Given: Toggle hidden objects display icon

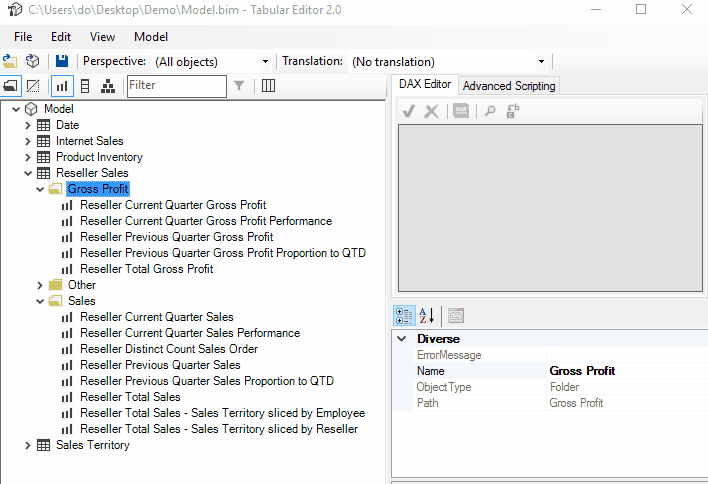Looking at the screenshot, I should pos(33,86).
